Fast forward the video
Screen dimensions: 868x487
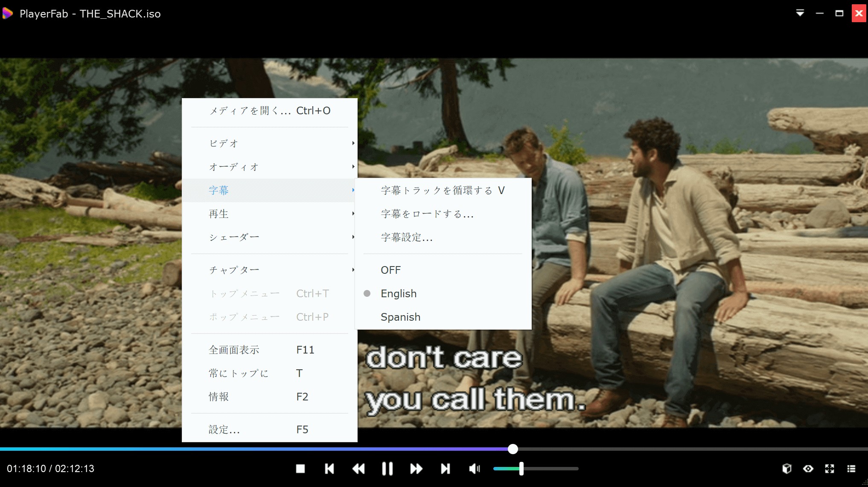(416, 469)
